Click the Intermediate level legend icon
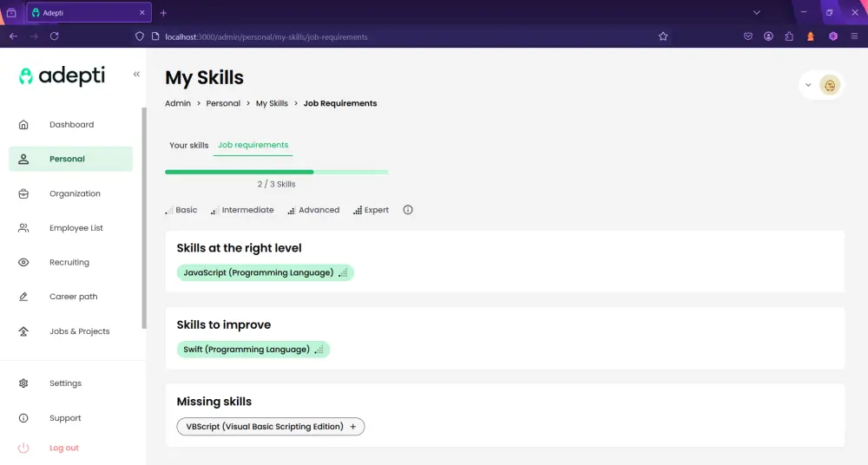 (x=214, y=210)
